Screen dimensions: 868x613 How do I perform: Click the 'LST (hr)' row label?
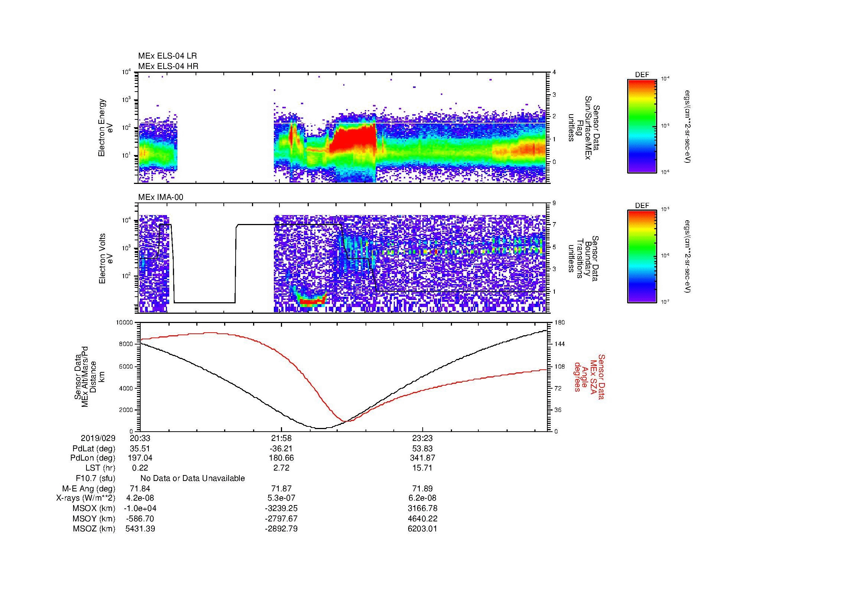(100, 468)
